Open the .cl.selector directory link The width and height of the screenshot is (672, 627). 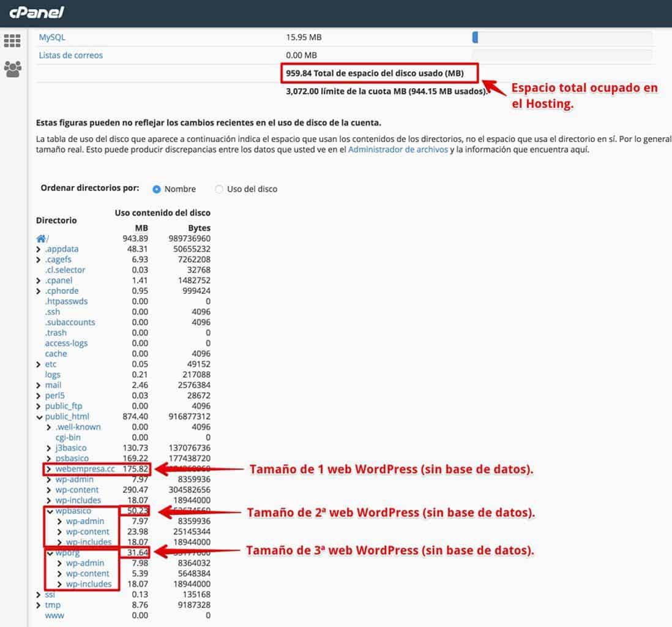pyautogui.click(x=65, y=270)
